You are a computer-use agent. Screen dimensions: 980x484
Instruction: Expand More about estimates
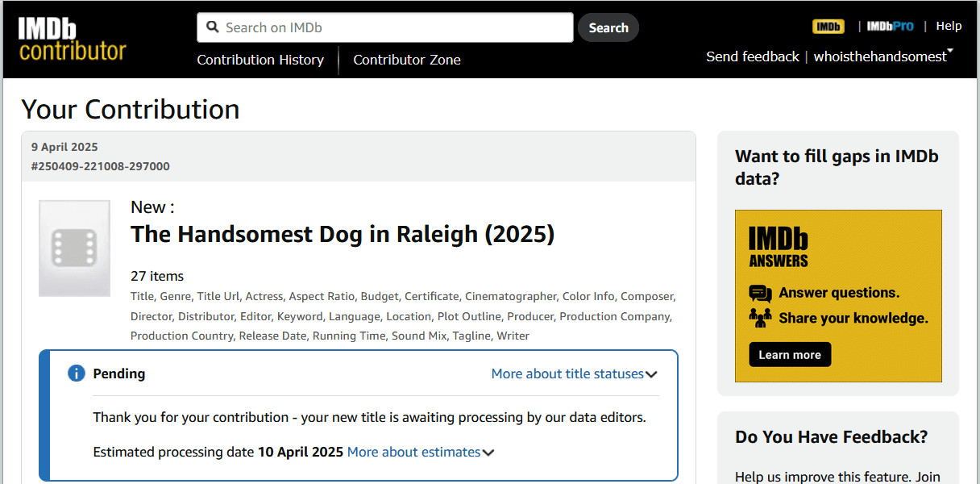(420, 452)
